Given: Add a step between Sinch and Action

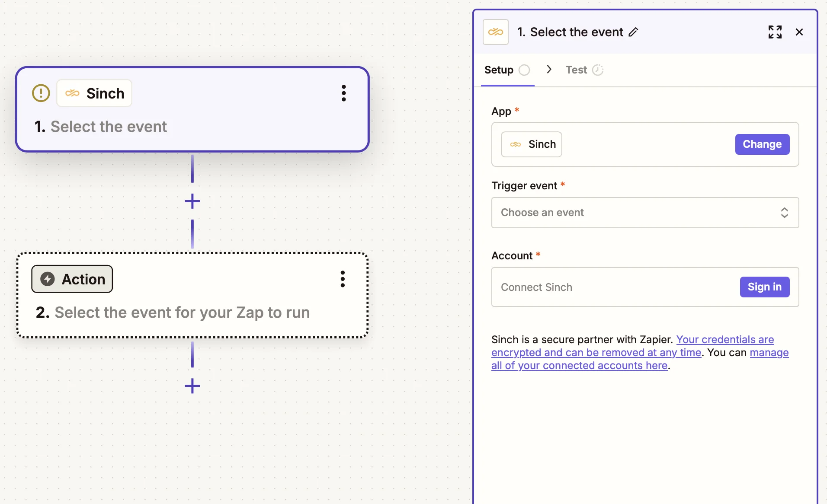Looking at the screenshot, I should [x=192, y=201].
